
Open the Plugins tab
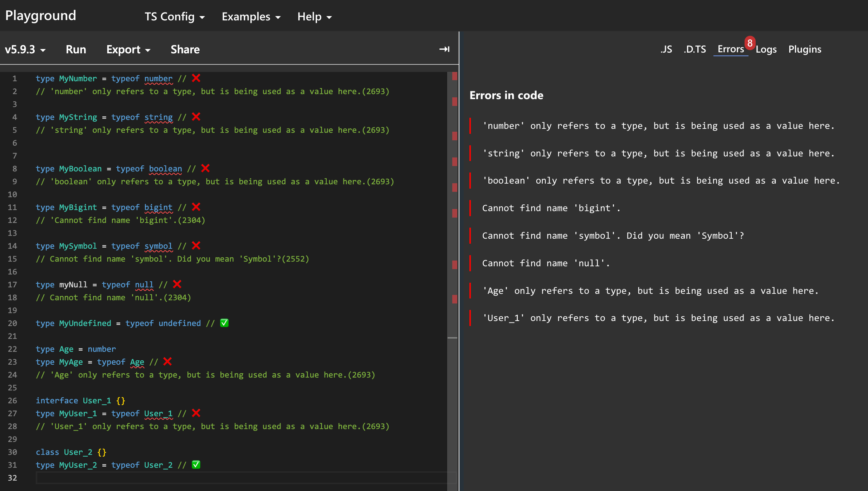pos(805,49)
